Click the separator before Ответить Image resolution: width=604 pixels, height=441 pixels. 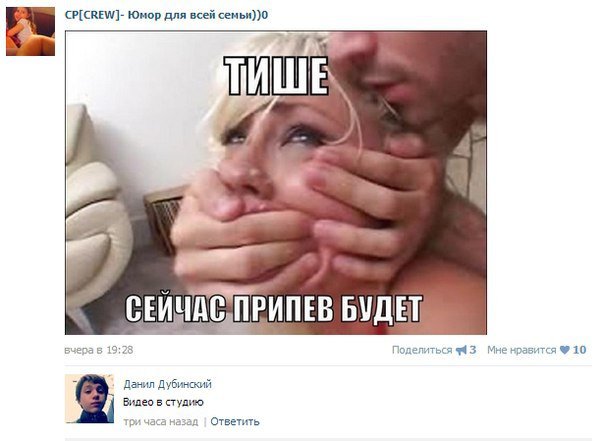(205, 422)
